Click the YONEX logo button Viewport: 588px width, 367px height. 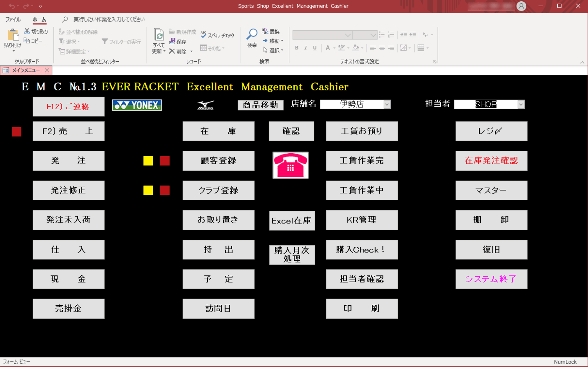point(137,105)
